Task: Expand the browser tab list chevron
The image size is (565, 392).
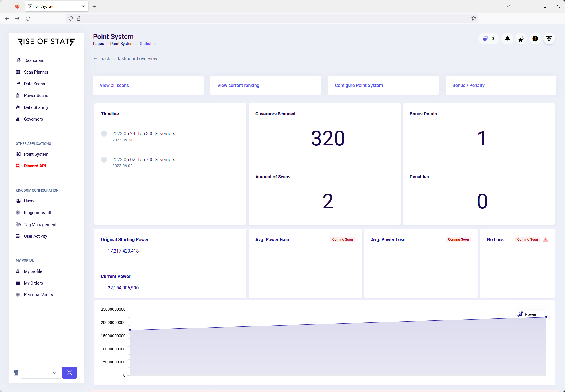Action: click(x=508, y=6)
